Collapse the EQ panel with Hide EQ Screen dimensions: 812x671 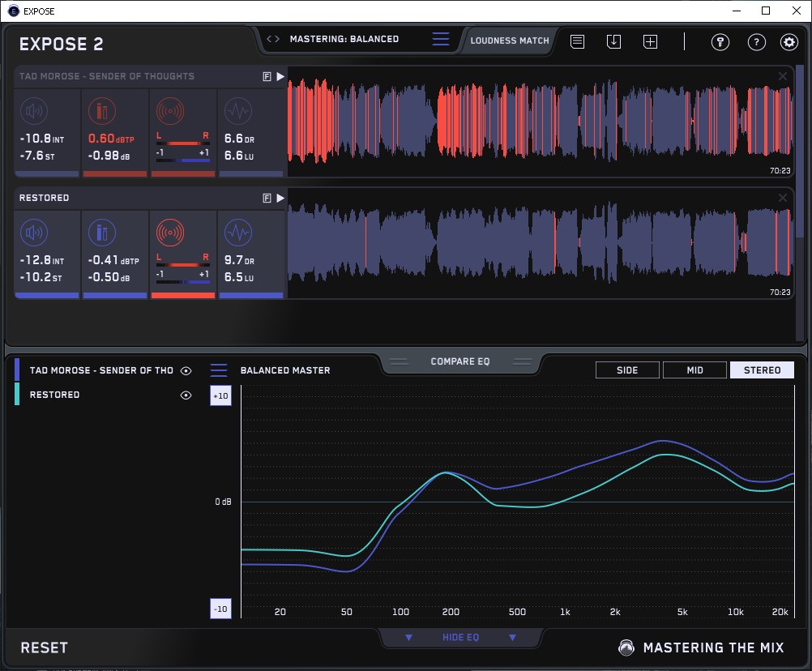pyautogui.click(x=460, y=638)
